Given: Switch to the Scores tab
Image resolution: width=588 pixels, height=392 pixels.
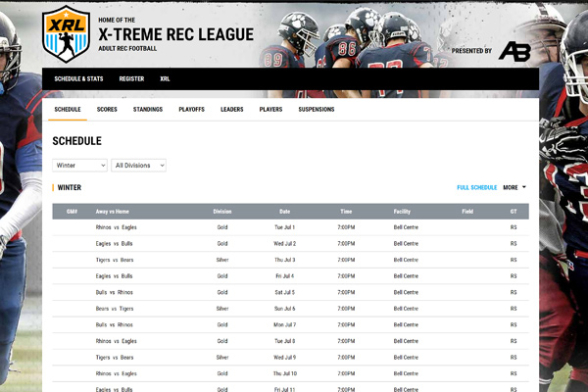Looking at the screenshot, I should click(x=107, y=109).
